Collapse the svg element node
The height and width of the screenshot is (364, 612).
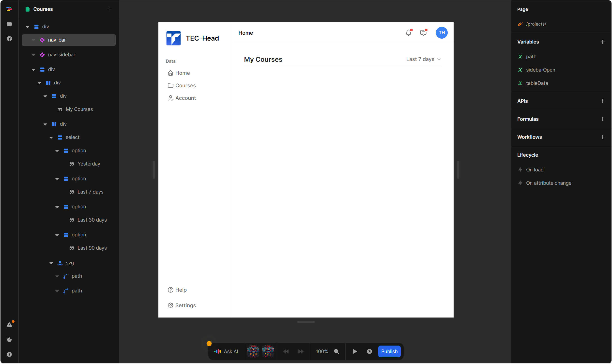51,263
